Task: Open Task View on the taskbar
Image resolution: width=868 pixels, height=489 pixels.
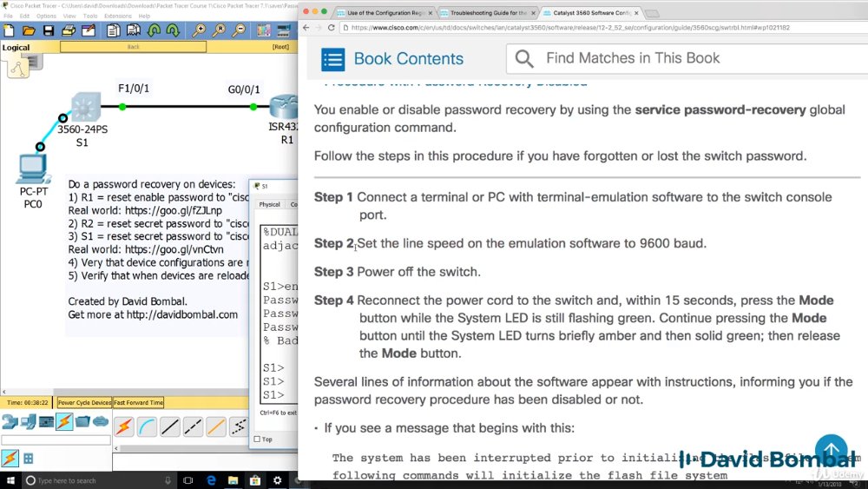Action: (x=188, y=480)
